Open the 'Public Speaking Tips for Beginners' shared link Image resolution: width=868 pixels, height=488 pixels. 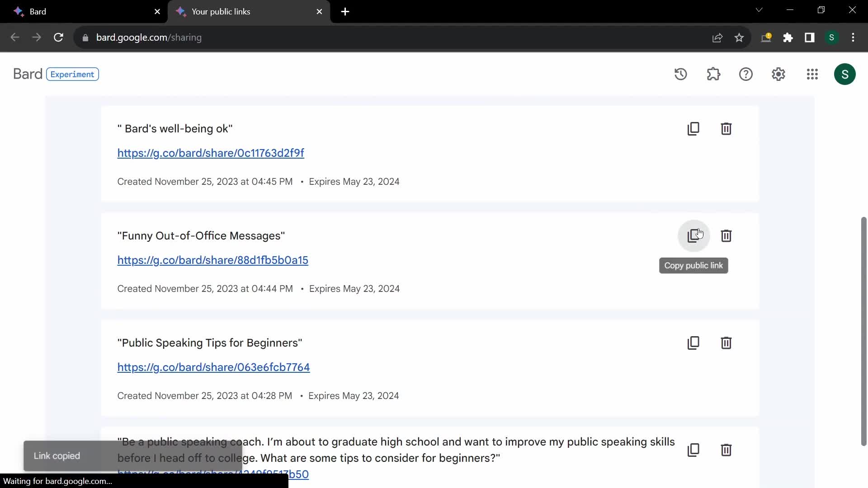click(213, 367)
